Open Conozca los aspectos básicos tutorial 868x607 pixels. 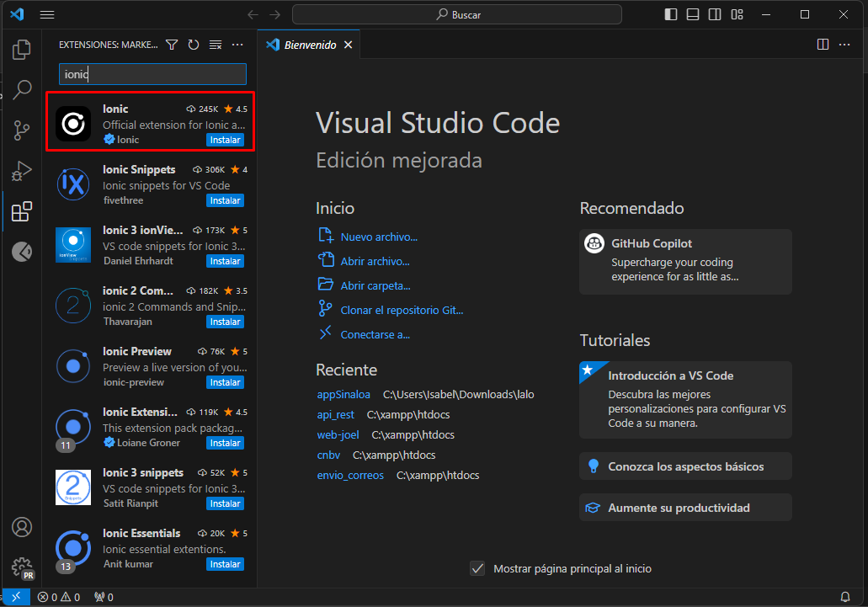click(685, 466)
